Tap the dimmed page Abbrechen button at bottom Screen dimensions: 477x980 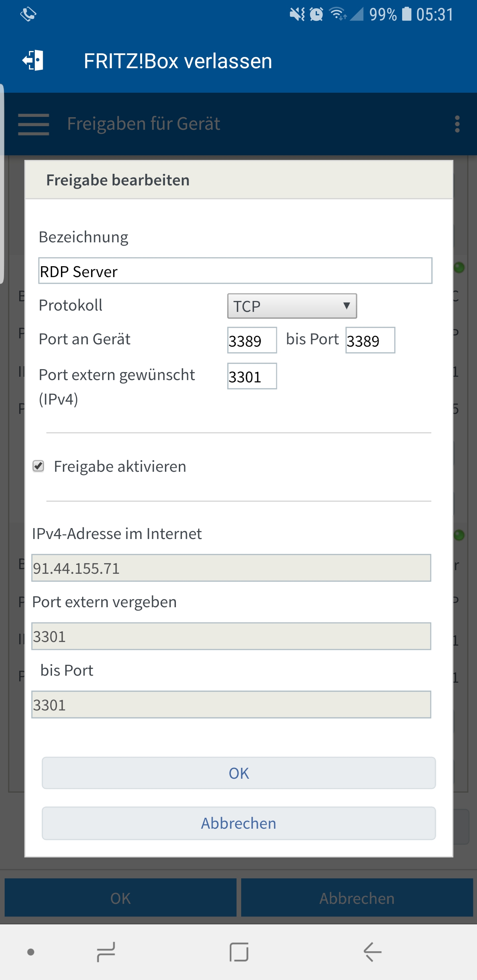(357, 898)
